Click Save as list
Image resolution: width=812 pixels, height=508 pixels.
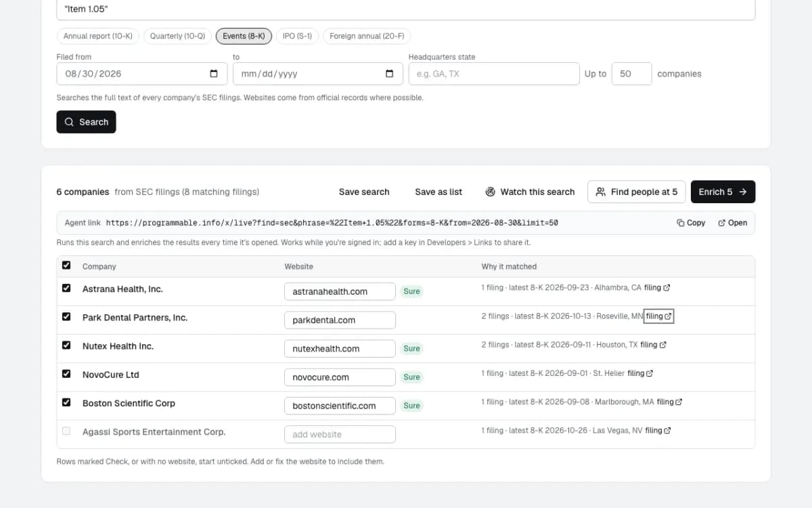[438, 192]
